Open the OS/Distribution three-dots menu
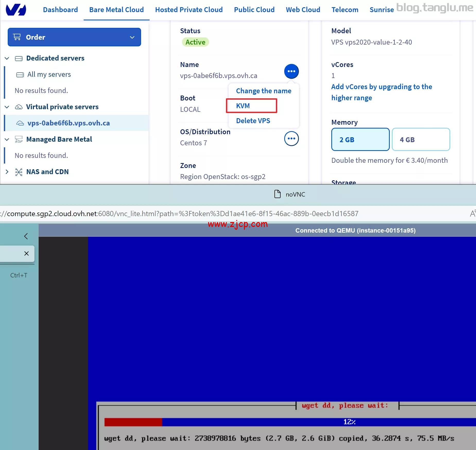Screen dimensions: 476x450 (x=291, y=139)
